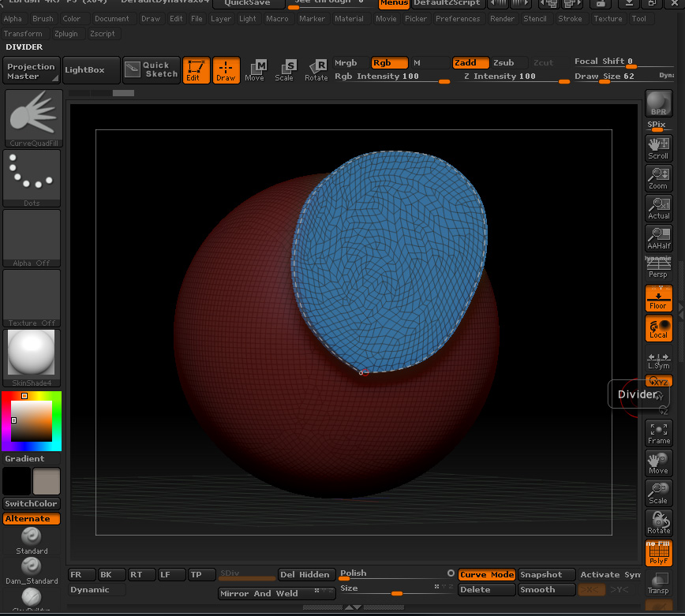Toggle the PolyF wireframe display
The width and height of the screenshot is (685, 616).
click(x=658, y=553)
